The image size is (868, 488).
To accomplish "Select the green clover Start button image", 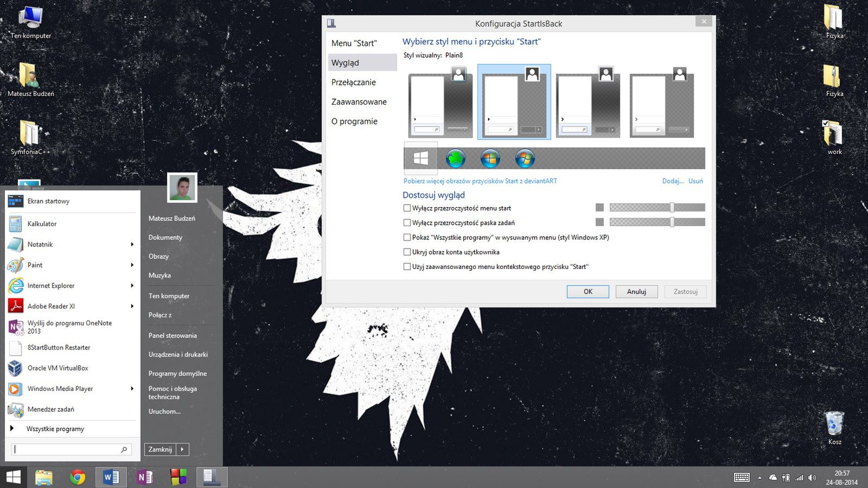I will (455, 158).
